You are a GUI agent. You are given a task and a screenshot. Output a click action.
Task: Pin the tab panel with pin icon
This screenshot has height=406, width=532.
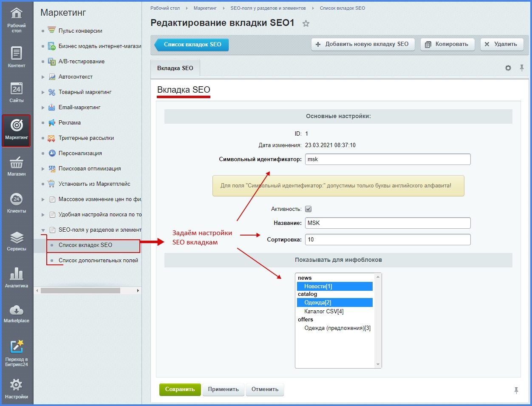pos(522,68)
